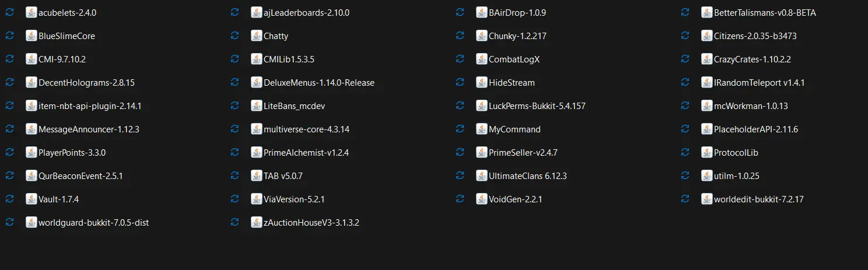Click the Java icon of zAuctionHouseV3-3.1.3.2
868x270 pixels.
click(256, 222)
